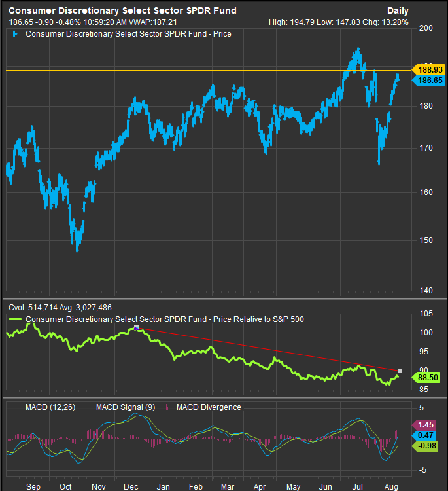Click the 'May' month label on time axis
The width and height of the screenshot is (448, 491).
pos(293,486)
